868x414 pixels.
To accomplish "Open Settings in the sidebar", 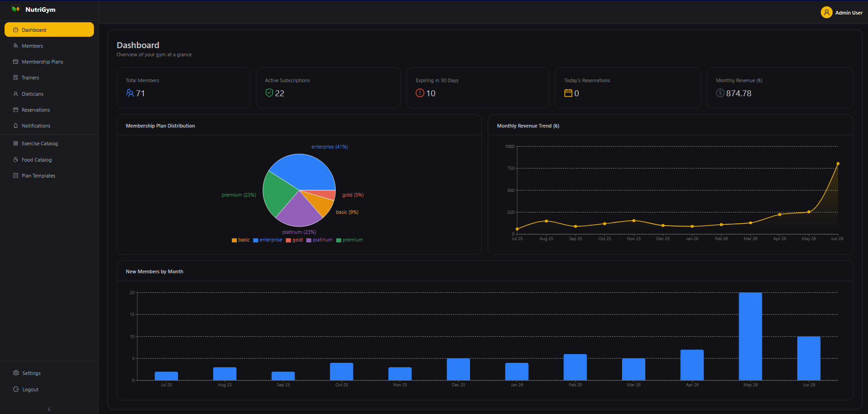I will pyautogui.click(x=49, y=373).
